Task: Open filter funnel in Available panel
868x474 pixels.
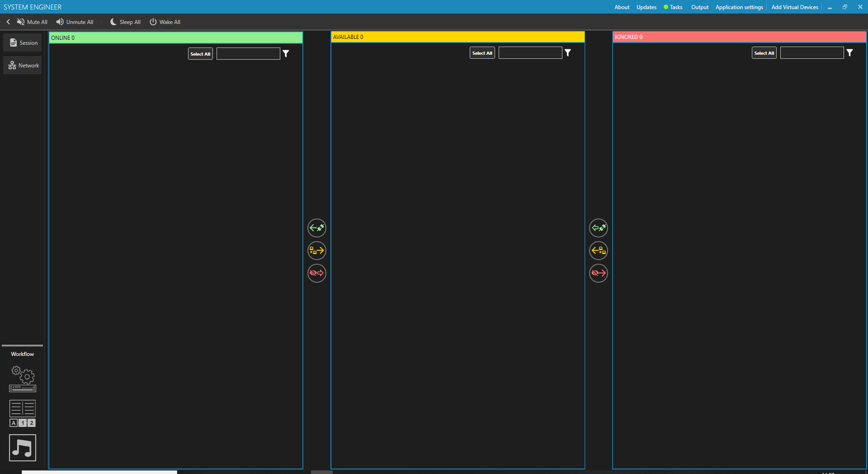Action: point(568,53)
